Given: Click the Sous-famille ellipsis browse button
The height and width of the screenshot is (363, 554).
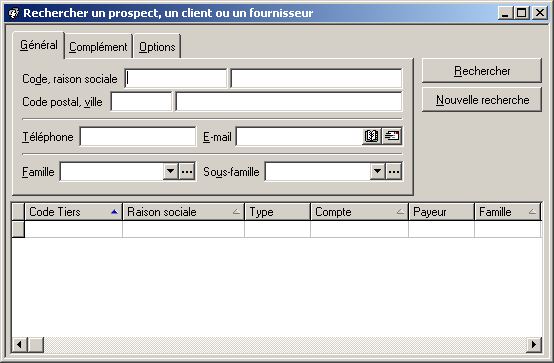Looking at the screenshot, I should tap(394, 172).
